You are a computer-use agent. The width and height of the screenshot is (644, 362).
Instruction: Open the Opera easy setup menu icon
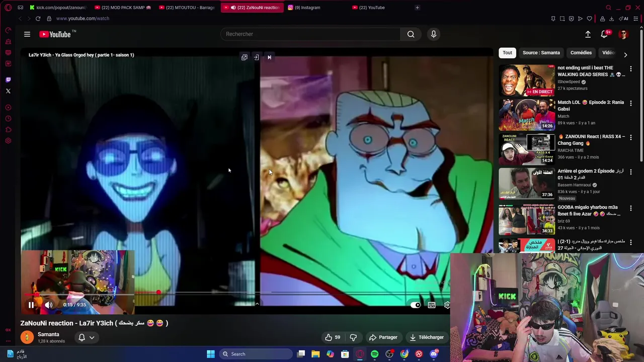[x=636, y=19]
